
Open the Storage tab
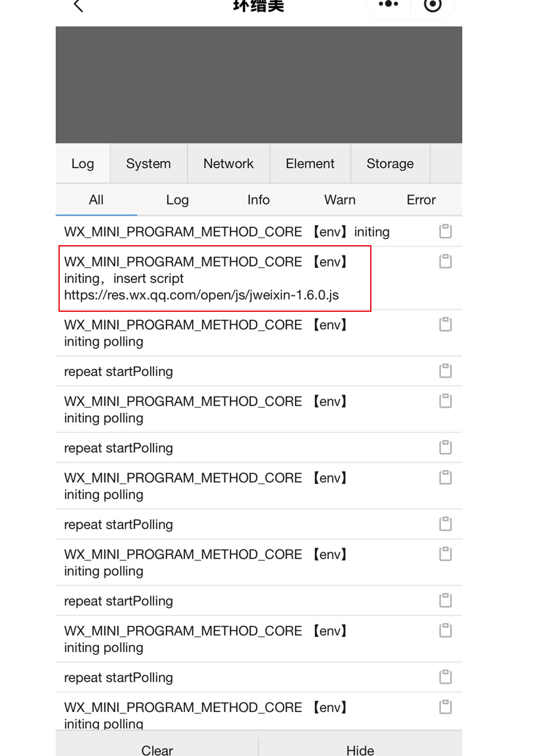pyautogui.click(x=390, y=163)
